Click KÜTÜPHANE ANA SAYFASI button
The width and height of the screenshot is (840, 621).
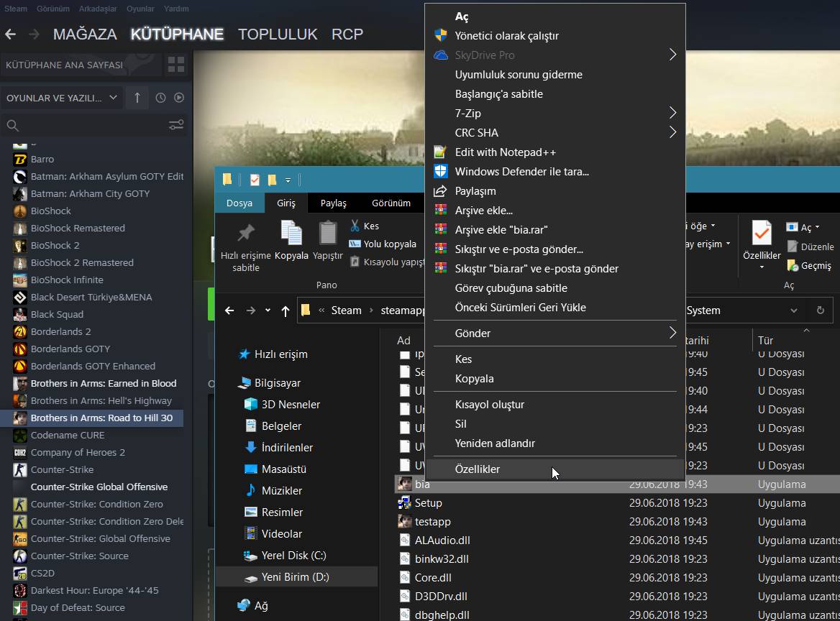64,65
